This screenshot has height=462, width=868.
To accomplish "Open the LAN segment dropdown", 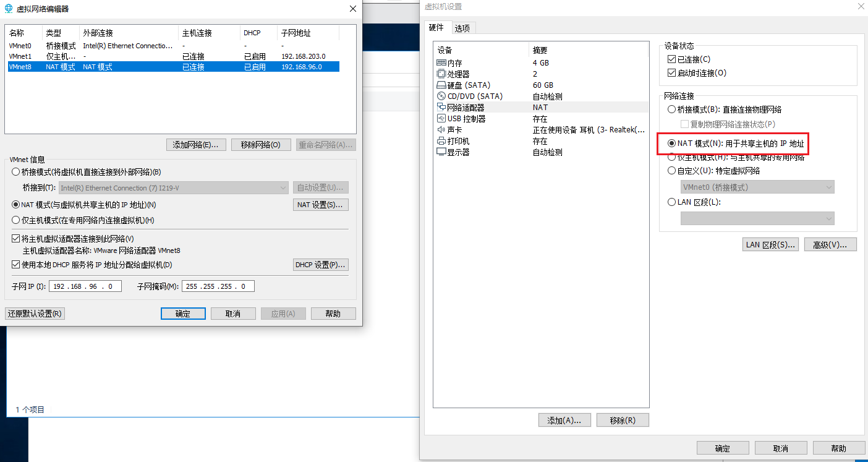I will coord(757,218).
